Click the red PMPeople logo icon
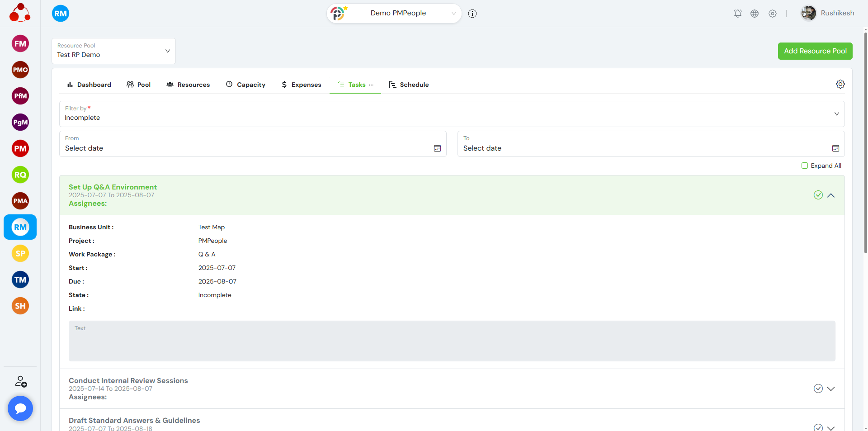Image resolution: width=868 pixels, height=431 pixels. [20, 13]
